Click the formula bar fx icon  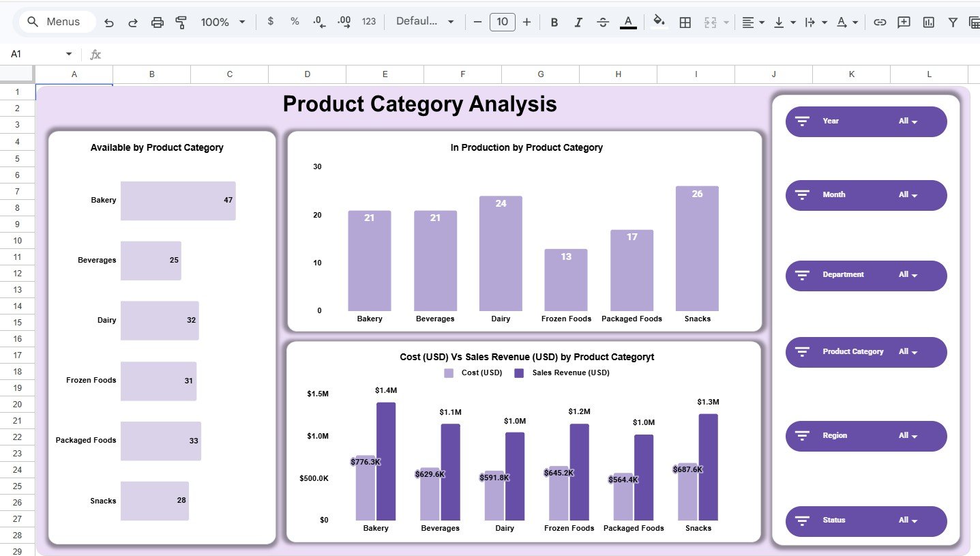coord(95,55)
